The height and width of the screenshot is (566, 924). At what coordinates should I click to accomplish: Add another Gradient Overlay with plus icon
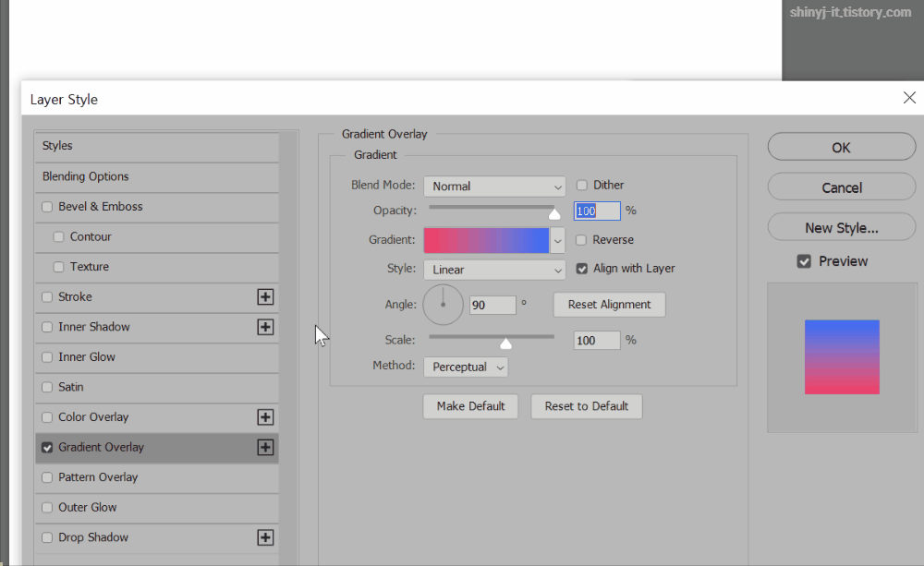tap(265, 447)
